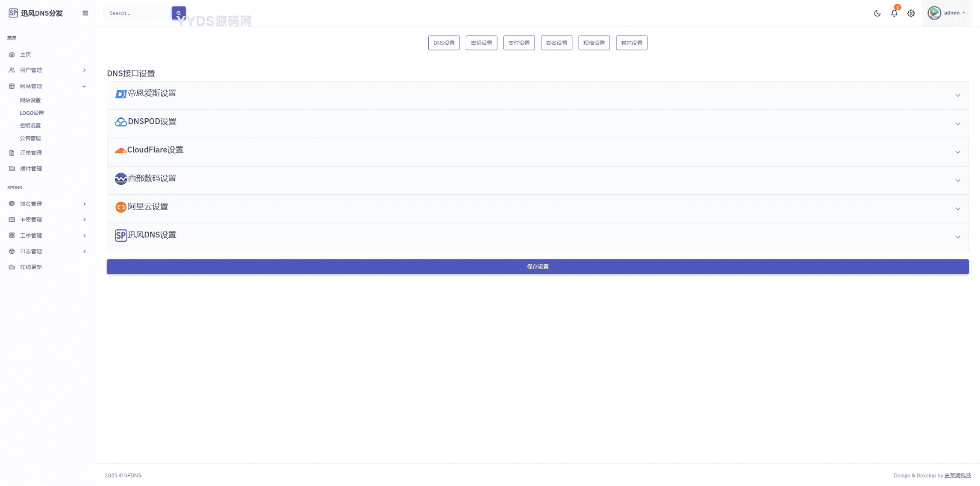Expand the DNSPOD设置 panel chevron
The width and height of the screenshot is (980, 486).
958,124
